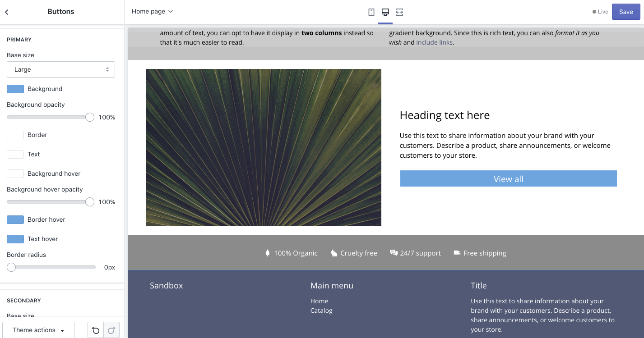The image size is (644, 338).
Task: Open the Base size Large dropdown
Action: [x=61, y=69]
